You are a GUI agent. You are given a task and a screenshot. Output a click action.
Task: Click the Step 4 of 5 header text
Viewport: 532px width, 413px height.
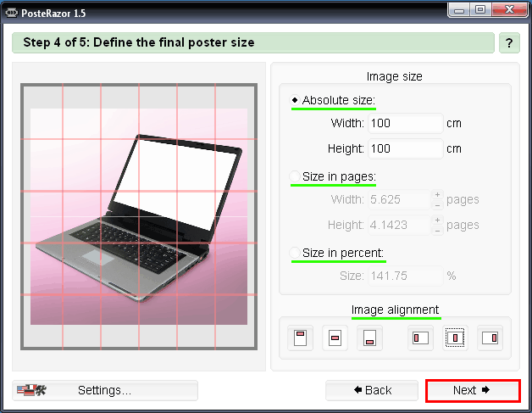pyautogui.click(x=139, y=42)
